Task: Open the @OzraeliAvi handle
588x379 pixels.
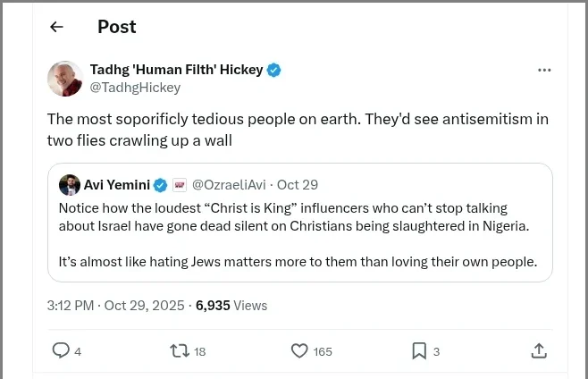Action: point(228,185)
